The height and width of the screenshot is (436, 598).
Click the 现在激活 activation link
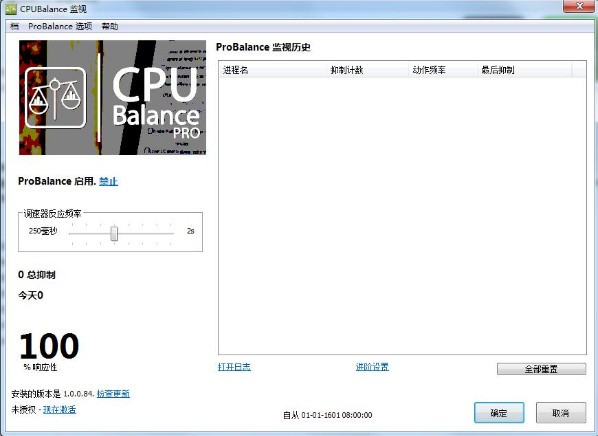tap(59, 410)
